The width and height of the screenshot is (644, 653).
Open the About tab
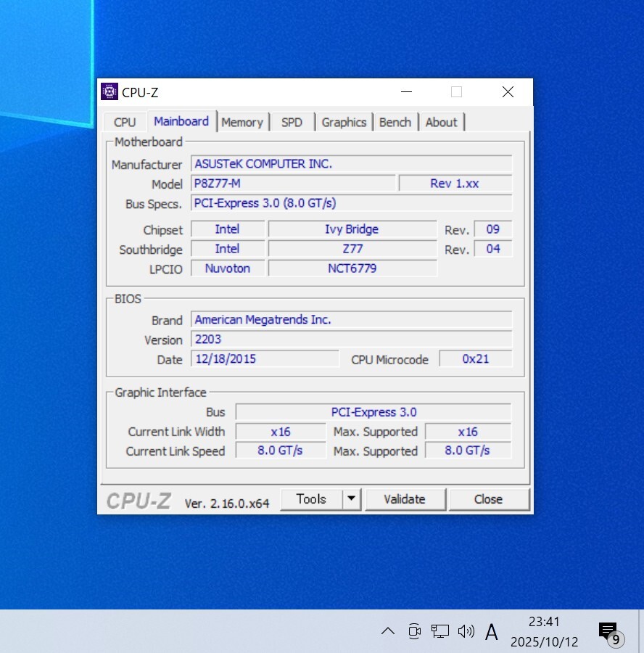[x=441, y=123]
